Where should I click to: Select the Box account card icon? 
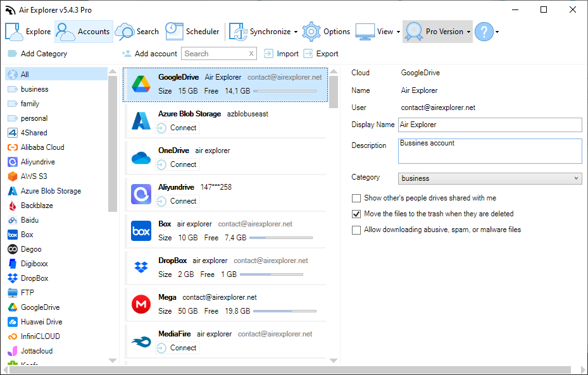tap(141, 231)
